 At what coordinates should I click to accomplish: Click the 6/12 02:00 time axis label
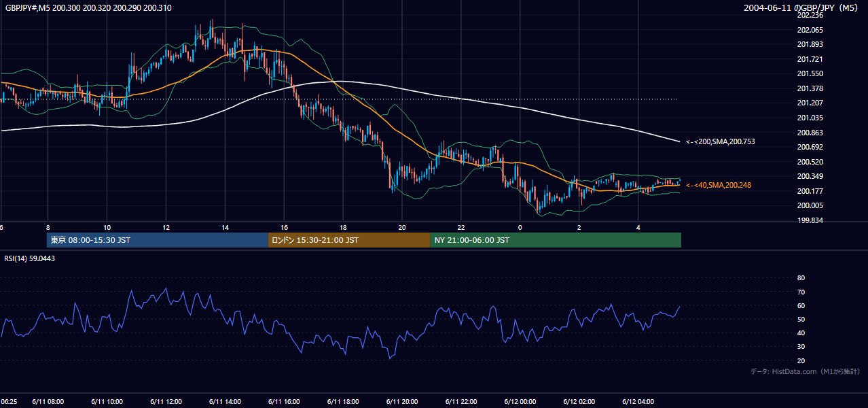tap(579, 401)
